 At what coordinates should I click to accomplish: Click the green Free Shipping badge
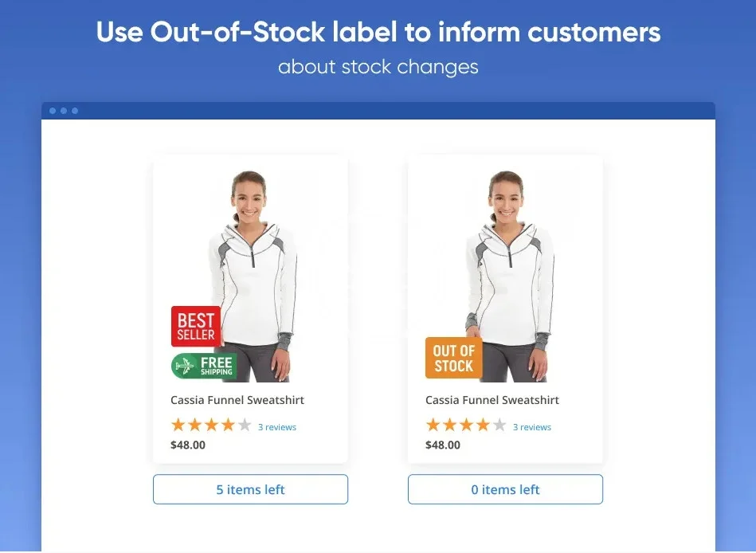pos(204,366)
